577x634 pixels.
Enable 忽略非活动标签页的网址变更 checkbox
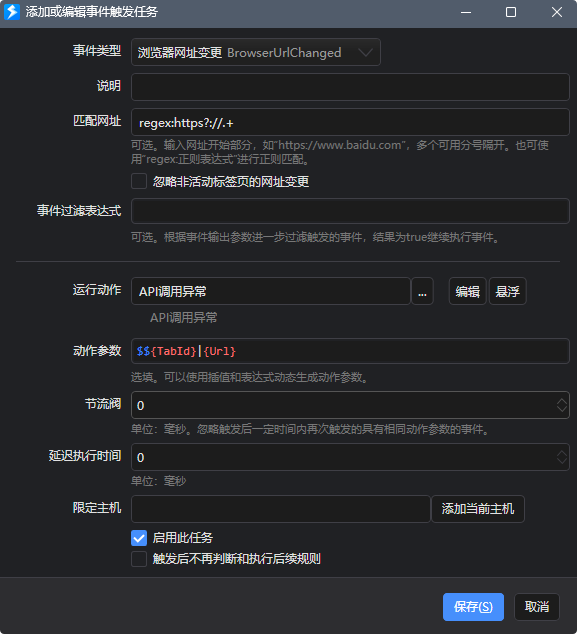point(139,181)
